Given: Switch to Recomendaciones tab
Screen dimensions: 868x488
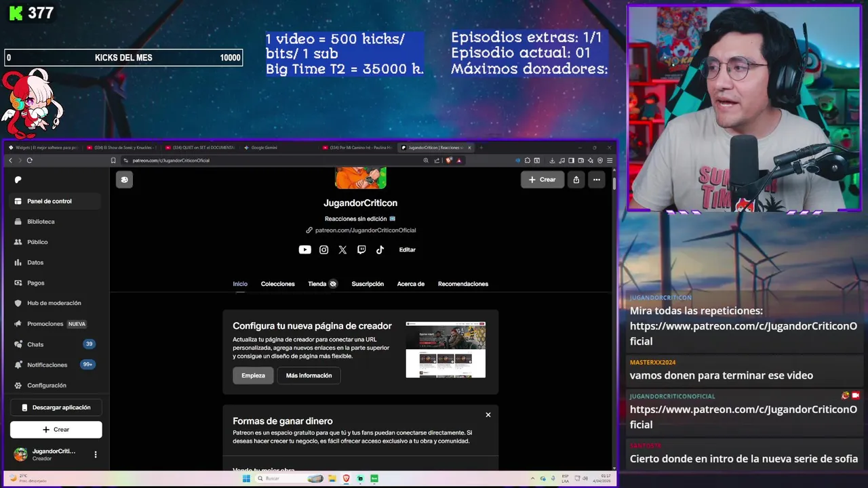Looking at the screenshot, I should [x=463, y=284].
